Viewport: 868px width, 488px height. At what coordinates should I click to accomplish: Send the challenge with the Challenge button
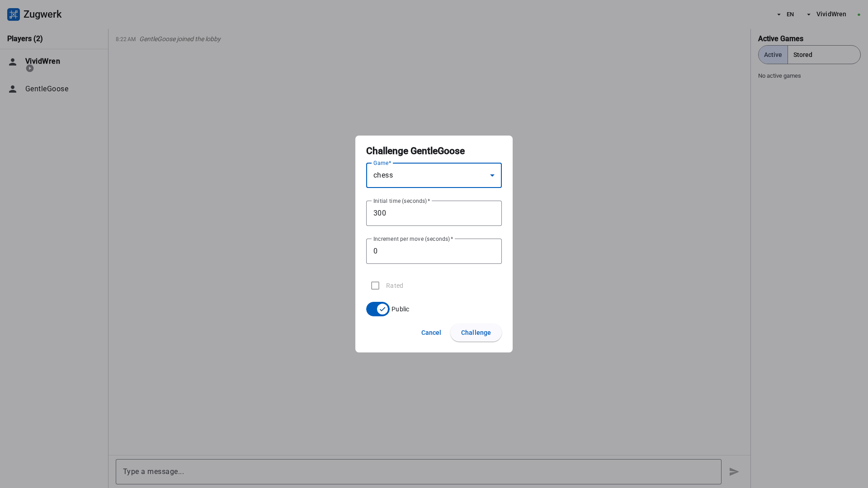(476, 333)
